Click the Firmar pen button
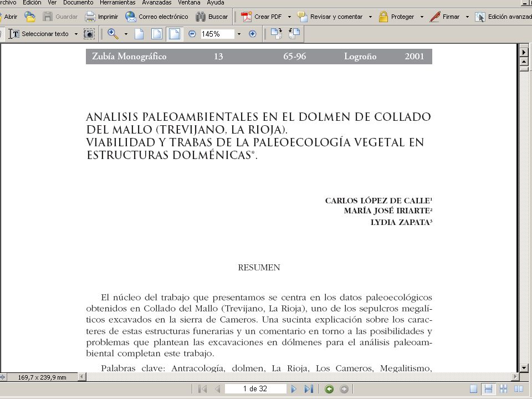 444,17
